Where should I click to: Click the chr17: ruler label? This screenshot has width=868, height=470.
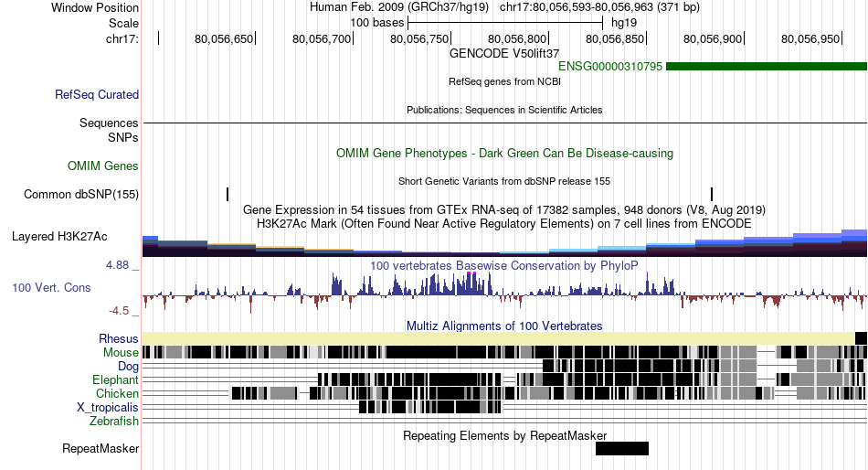pyautogui.click(x=122, y=38)
